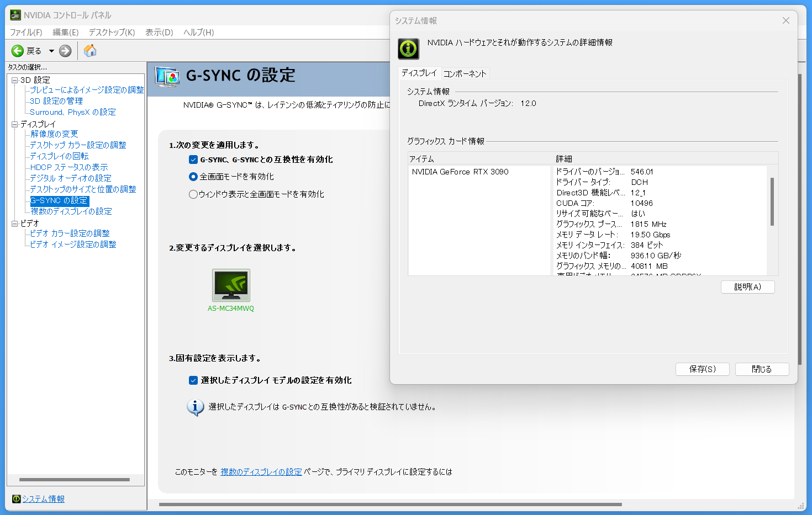This screenshot has height=515, width=812.
Task: Select デスクトップ カラー設定の調整 tree item
Action: (x=78, y=145)
